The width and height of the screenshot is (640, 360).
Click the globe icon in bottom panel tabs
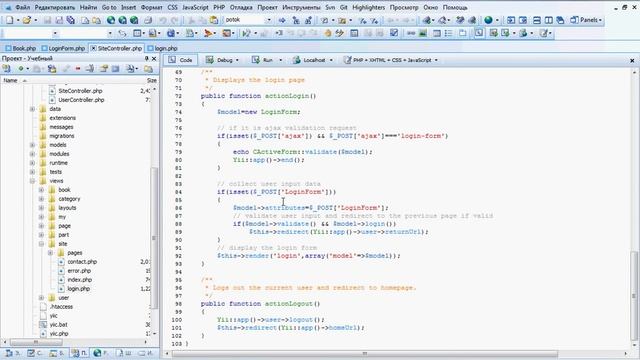pyautogui.click(x=97, y=353)
